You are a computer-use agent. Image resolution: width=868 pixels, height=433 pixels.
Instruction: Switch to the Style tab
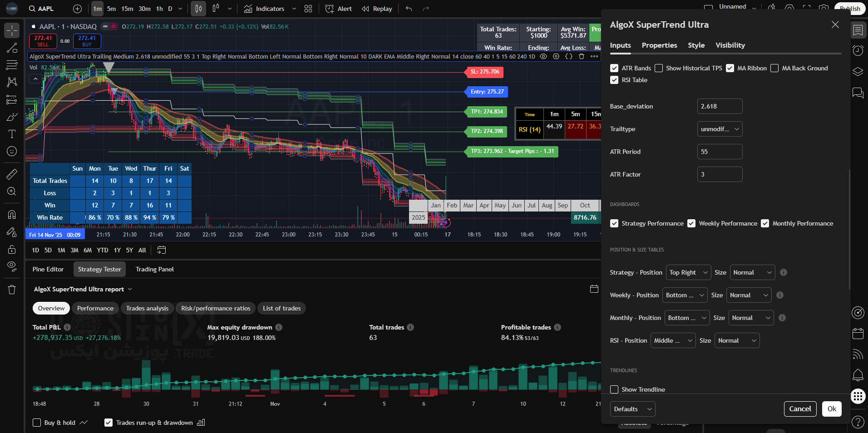click(x=696, y=45)
